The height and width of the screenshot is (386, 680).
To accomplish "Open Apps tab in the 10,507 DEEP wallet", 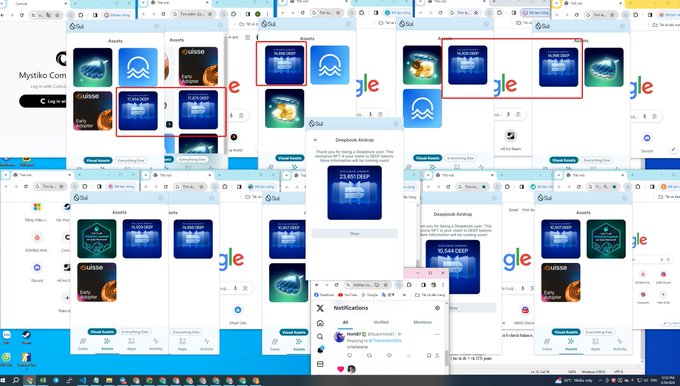I will (595, 344).
